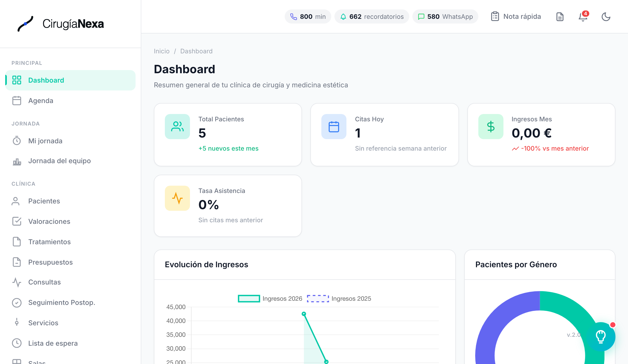Screen dimensions: 628x364
Task: Click the Seguimiento Postop. check-circle icon
Action: coord(17,303)
